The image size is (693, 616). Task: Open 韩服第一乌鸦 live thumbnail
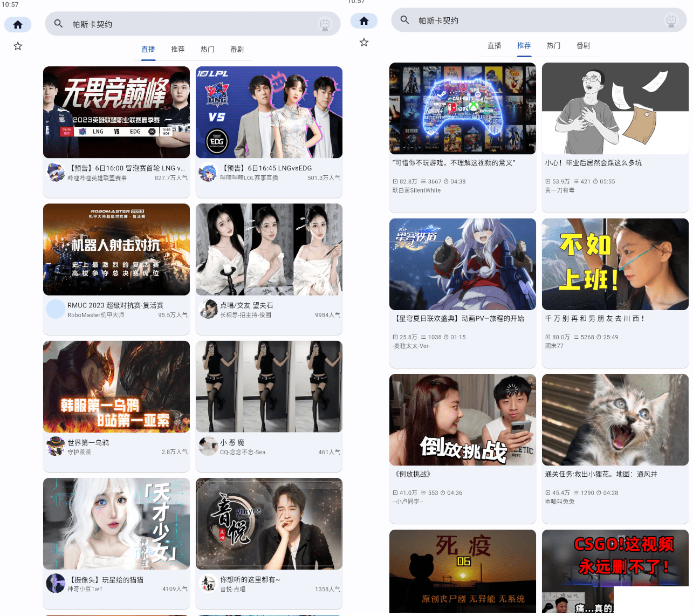click(x=116, y=386)
